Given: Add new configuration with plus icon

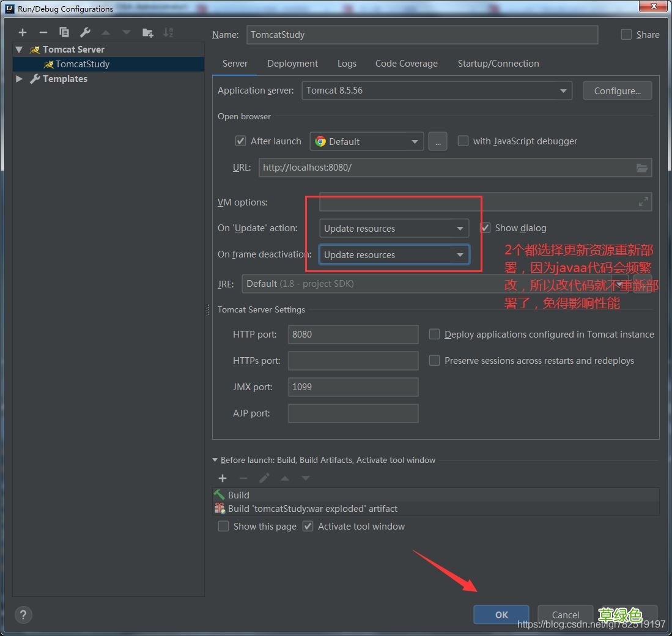Looking at the screenshot, I should click(x=23, y=32).
